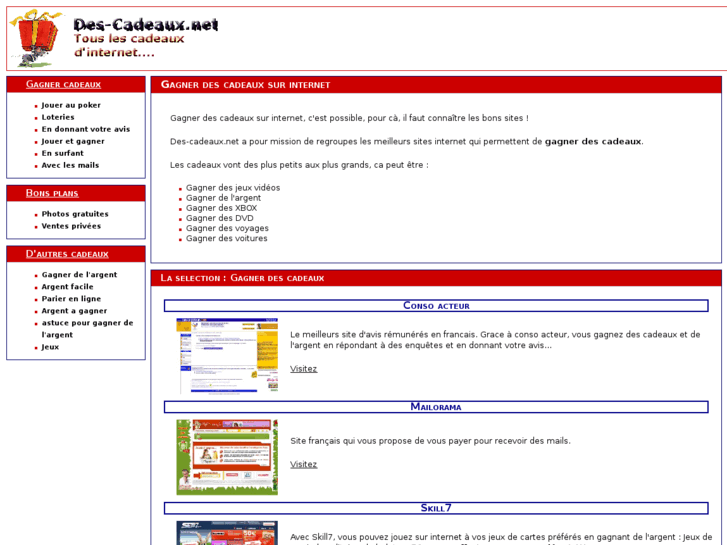Click the Skill7 site thumbnail
Image resolution: width=727 pixels, height=545 pixels.
click(227, 533)
